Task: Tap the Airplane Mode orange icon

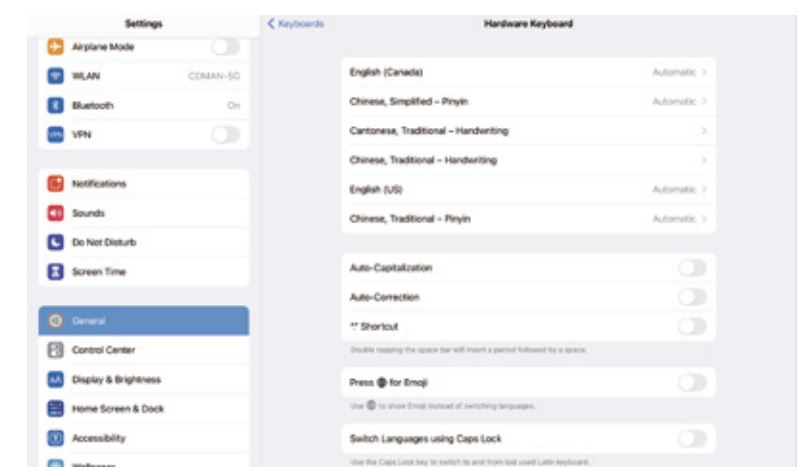Action: [x=55, y=47]
